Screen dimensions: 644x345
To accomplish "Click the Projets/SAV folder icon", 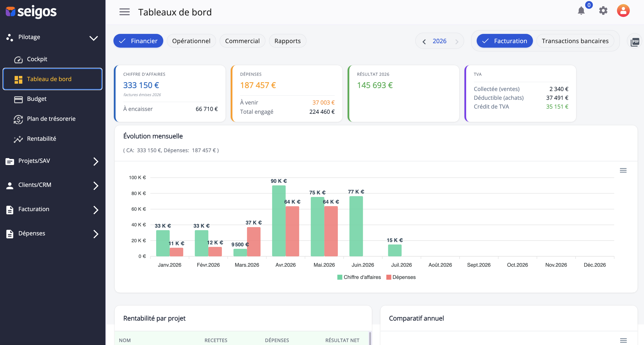I will (10, 162).
